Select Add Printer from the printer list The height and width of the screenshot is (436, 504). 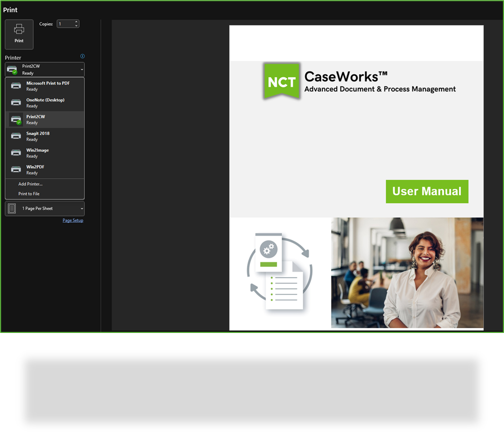coord(31,185)
